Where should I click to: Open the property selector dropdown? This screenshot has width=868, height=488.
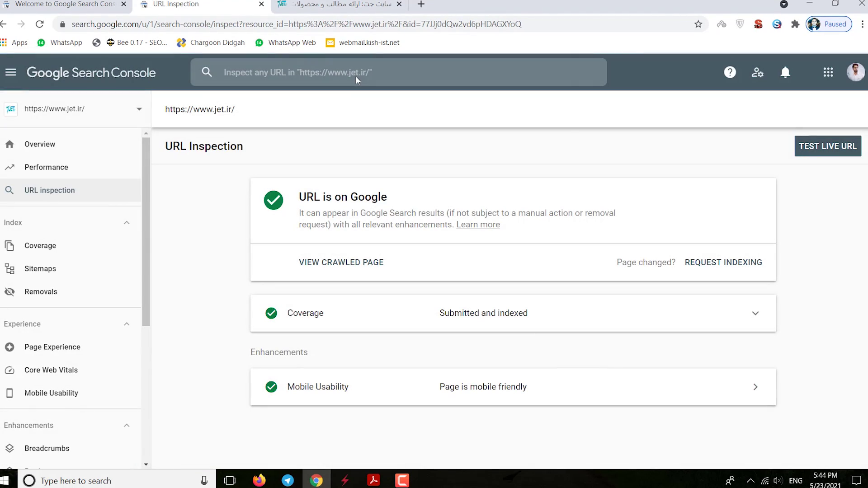point(139,109)
